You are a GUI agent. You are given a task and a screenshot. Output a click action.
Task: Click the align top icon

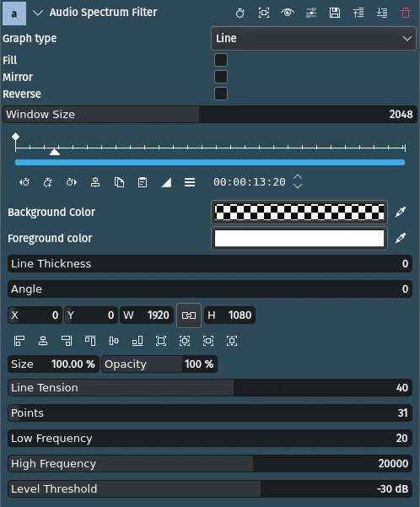pyautogui.click(x=90, y=341)
